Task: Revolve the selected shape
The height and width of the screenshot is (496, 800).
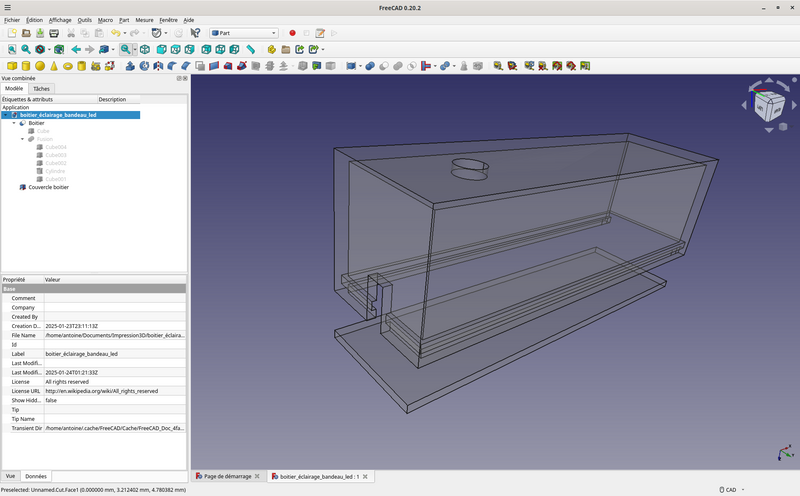Action: pyautogui.click(x=144, y=66)
